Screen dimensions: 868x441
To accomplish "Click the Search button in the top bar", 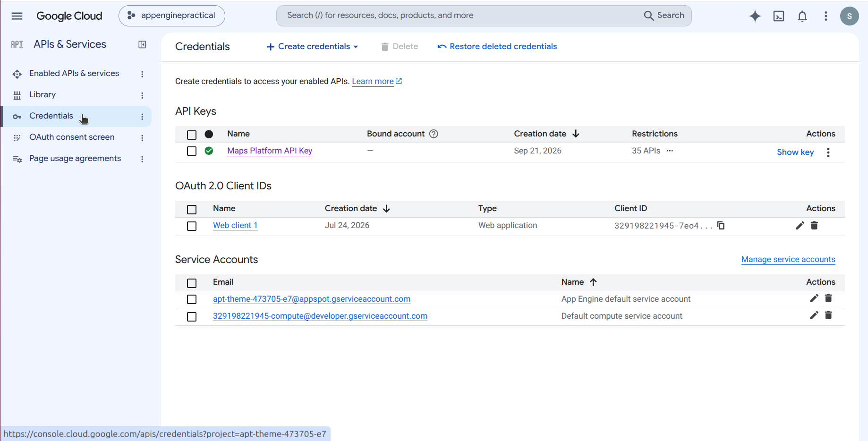I will 664,16.
